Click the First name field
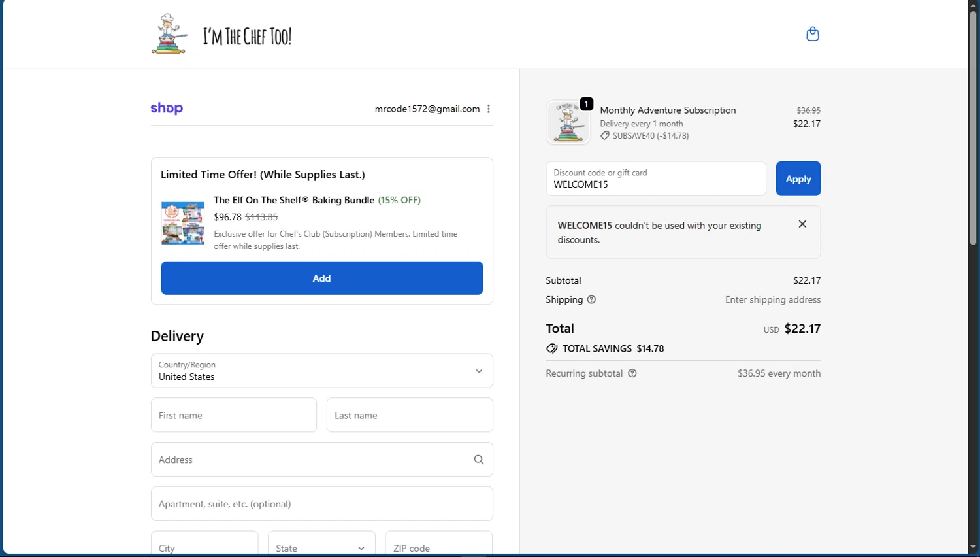This screenshot has height=557, width=980. pyautogui.click(x=234, y=415)
